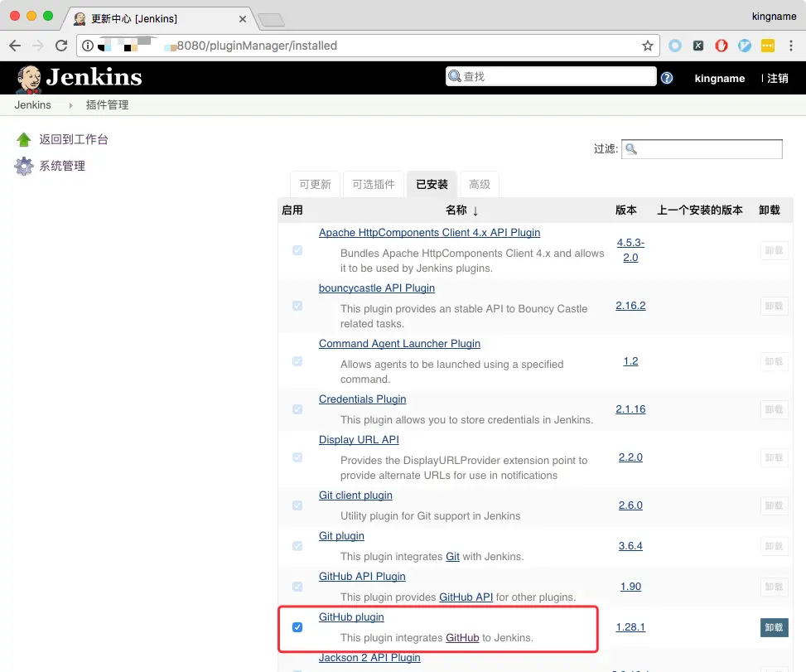Click the dark X extension icon

[x=698, y=46]
